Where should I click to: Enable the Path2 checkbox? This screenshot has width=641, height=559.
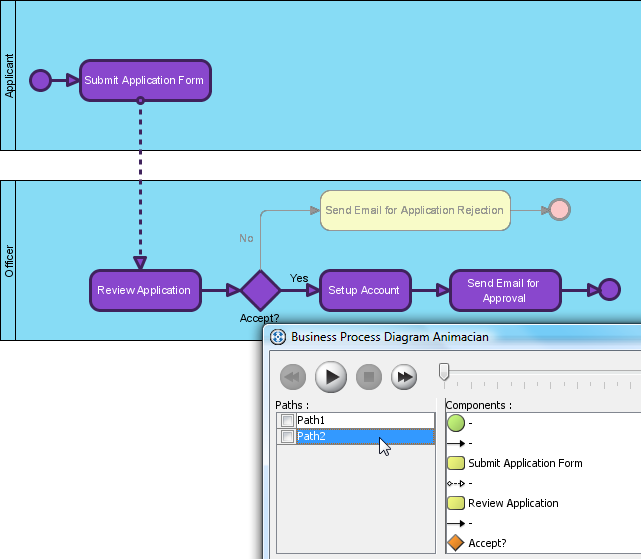(x=287, y=436)
